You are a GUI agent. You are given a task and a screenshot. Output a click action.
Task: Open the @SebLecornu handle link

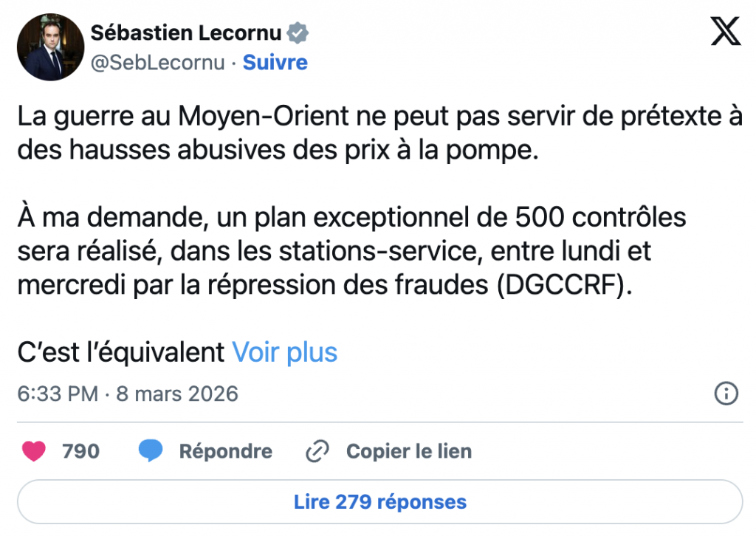tap(157, 63)
